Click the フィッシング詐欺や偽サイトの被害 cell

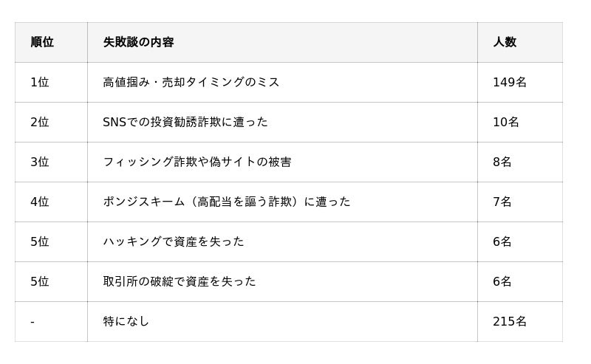point(197,162)
